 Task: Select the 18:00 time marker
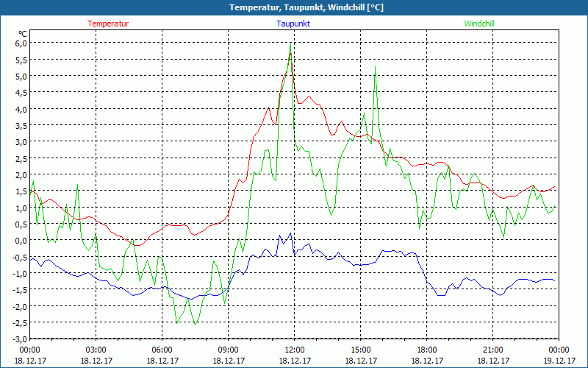(x=426, y=350)
